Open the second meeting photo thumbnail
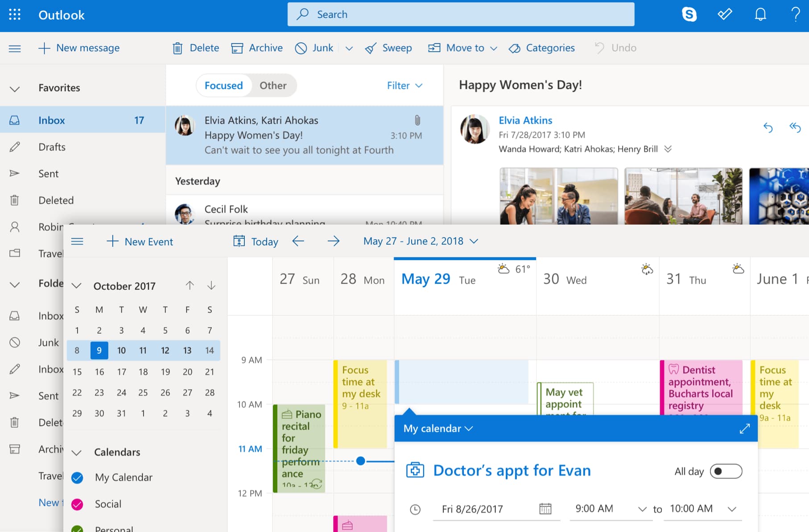The width and height of the screenshot is (809, 532). (x=683, y=196)
